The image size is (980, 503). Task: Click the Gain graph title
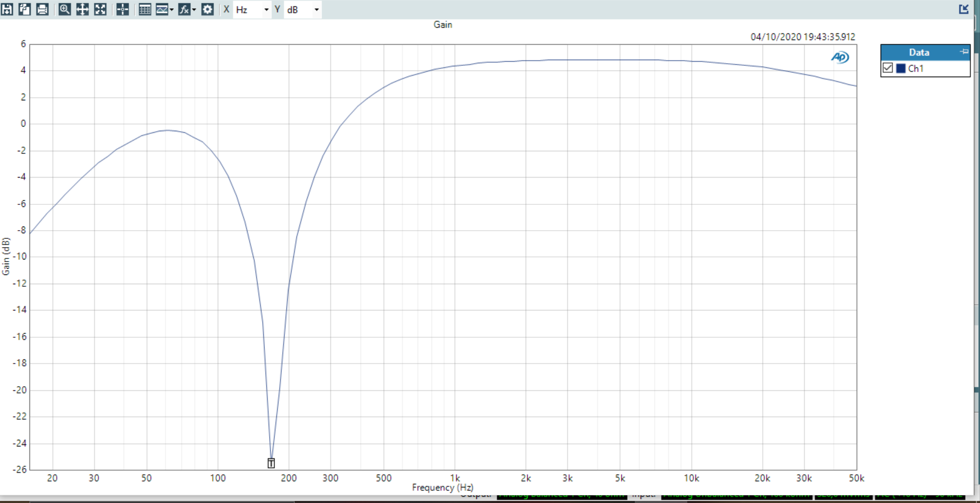pos(442,25)
